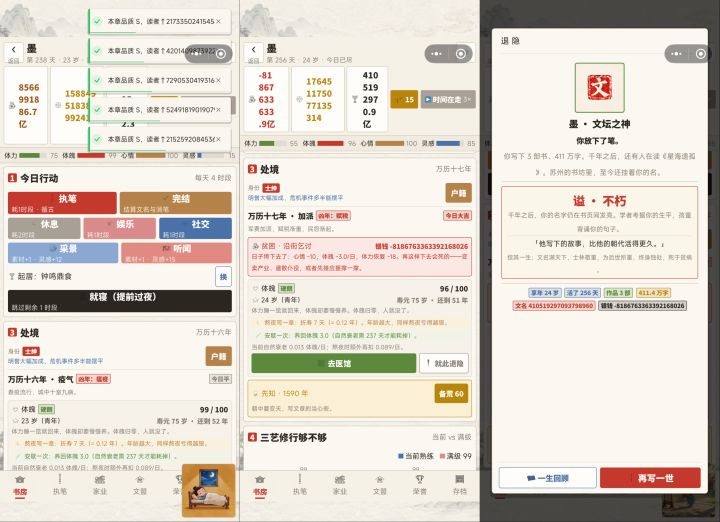Select 就此退隐 option
Viewport: 720px width, 522px height.
point(444,363)
